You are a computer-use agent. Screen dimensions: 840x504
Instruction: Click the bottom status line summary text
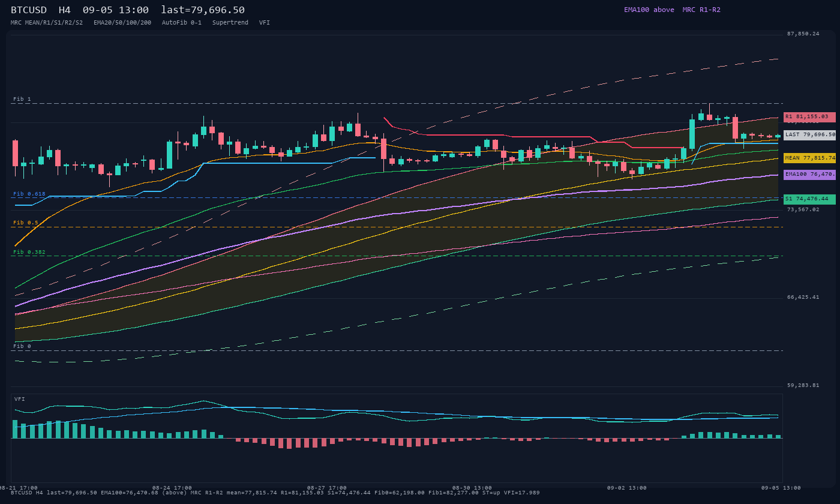[275, 493]
